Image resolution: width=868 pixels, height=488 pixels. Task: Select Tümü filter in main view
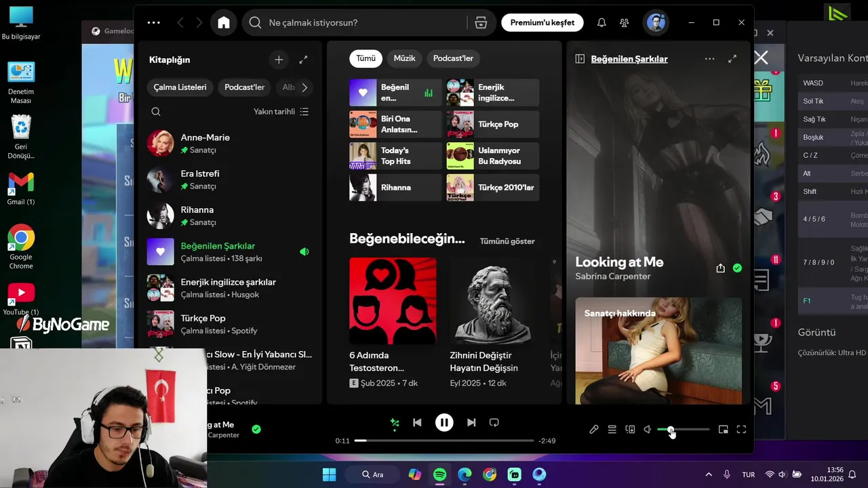tap(366, 58)
